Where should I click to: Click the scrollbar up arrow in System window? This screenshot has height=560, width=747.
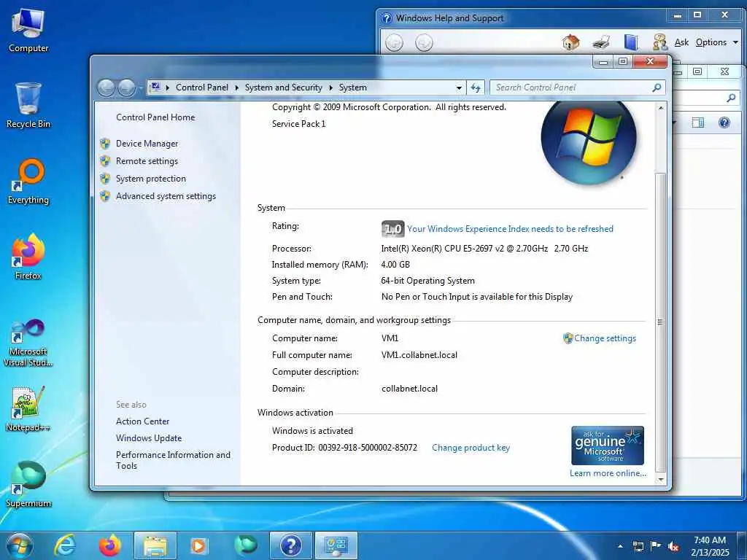coord(660,108)
